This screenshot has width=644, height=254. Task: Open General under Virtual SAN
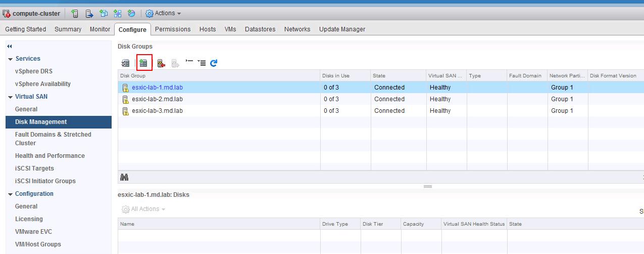click(x=26, y=109)
